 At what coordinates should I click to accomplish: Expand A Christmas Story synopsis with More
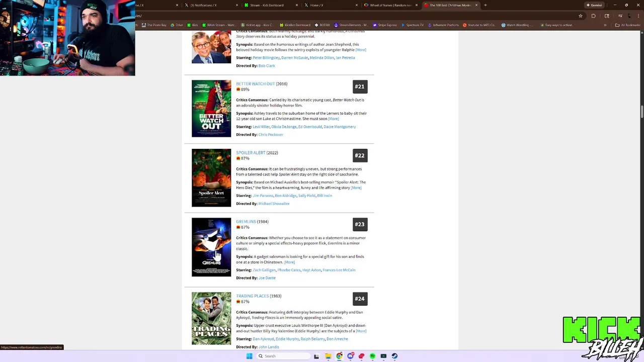361,50
